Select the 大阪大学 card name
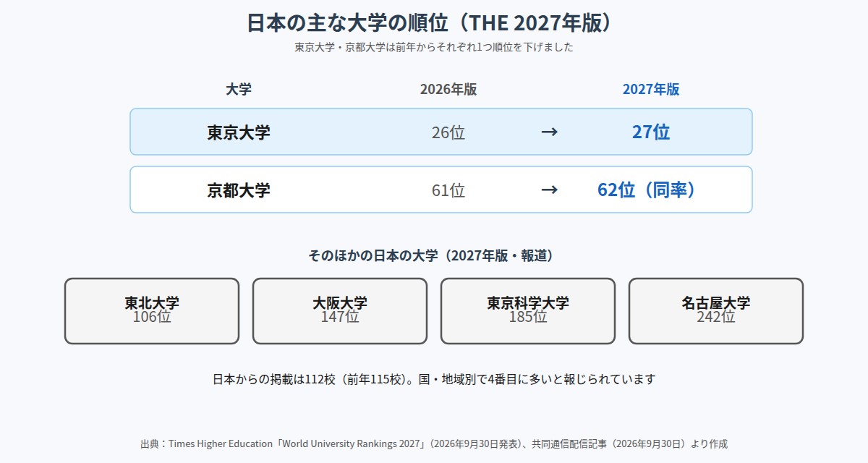868x463 pixels. (340, 303)
